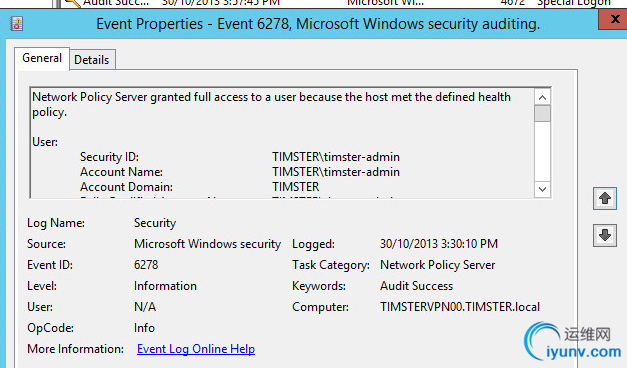Click the Account Domain value TIMSTER
The image size is (627, 368).
[296, 187]
